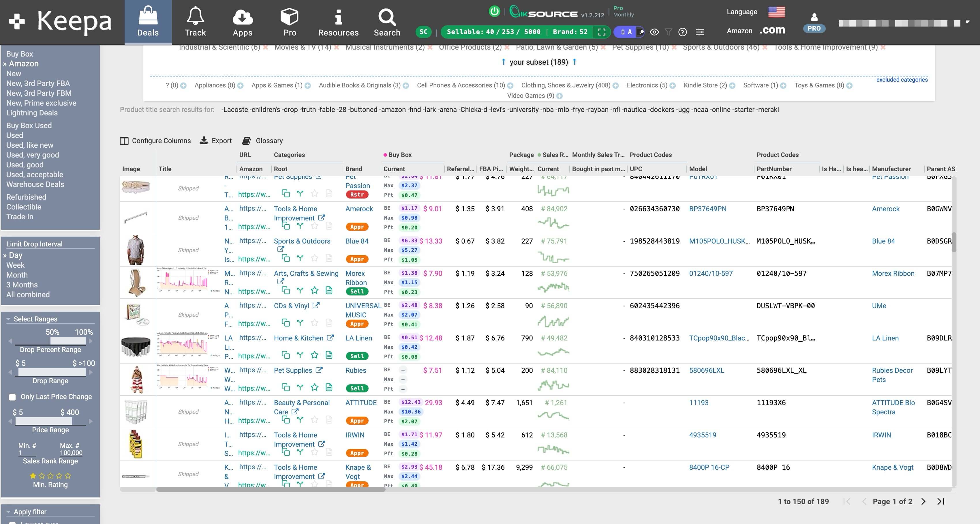The image size is (980, 524).
Task: Click the QikSource funnel filter icon
Action: 669,32
